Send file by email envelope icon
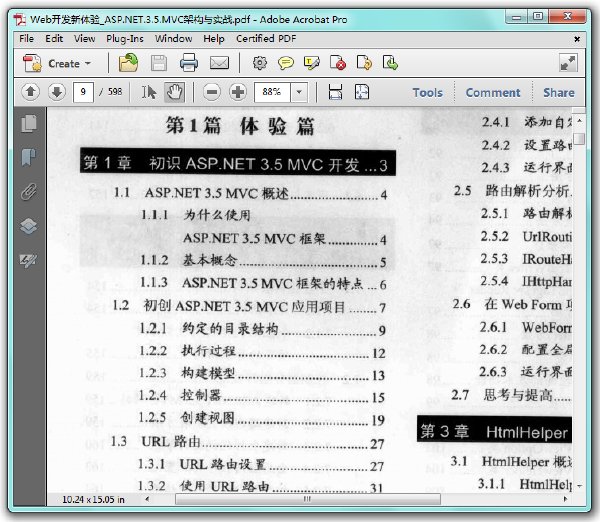 (219, 63)
